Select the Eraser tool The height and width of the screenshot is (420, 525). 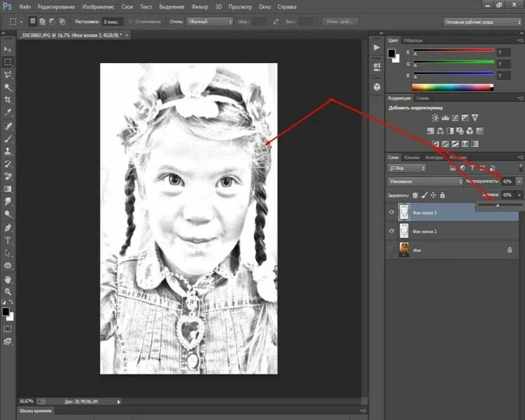point(8,176)
